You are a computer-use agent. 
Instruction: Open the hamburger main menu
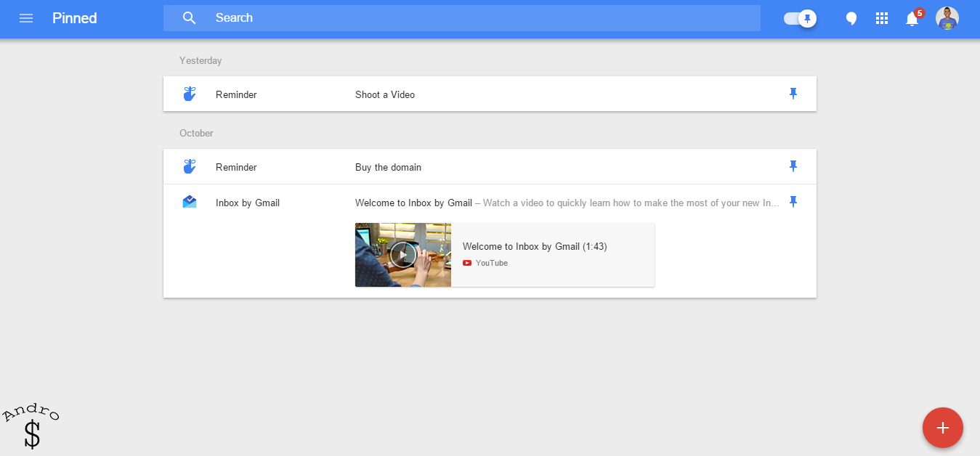coord(26,18)
